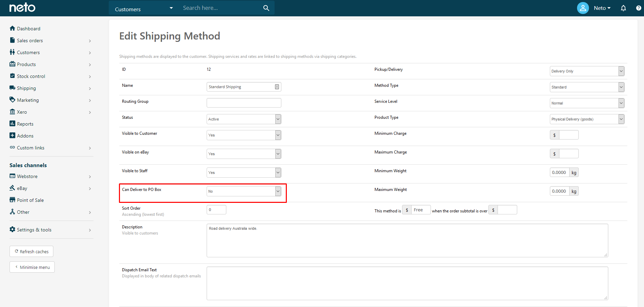This screenshot has height=307, width=644.
Task: Click the Dashboard home icon
Action: [x=13, y=28]
